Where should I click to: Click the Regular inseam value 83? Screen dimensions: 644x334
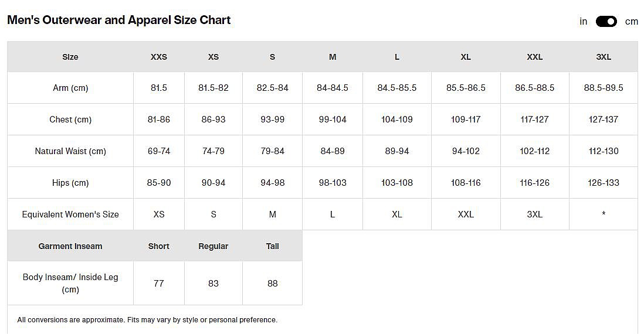213,284
